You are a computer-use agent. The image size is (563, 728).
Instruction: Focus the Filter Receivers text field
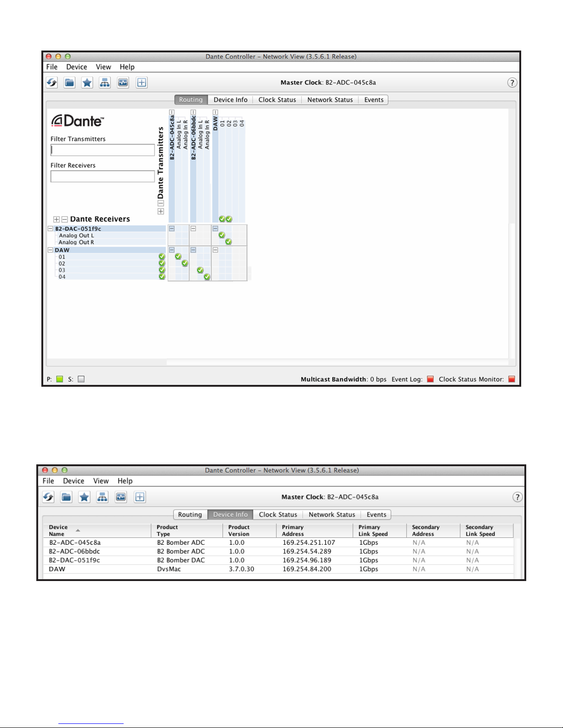click(102, 177)
